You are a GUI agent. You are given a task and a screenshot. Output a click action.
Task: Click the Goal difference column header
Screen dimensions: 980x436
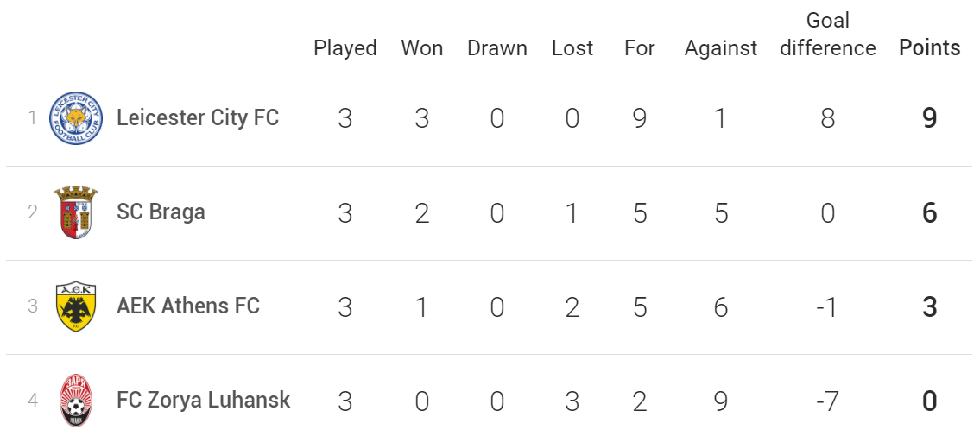tap(827, 35)
